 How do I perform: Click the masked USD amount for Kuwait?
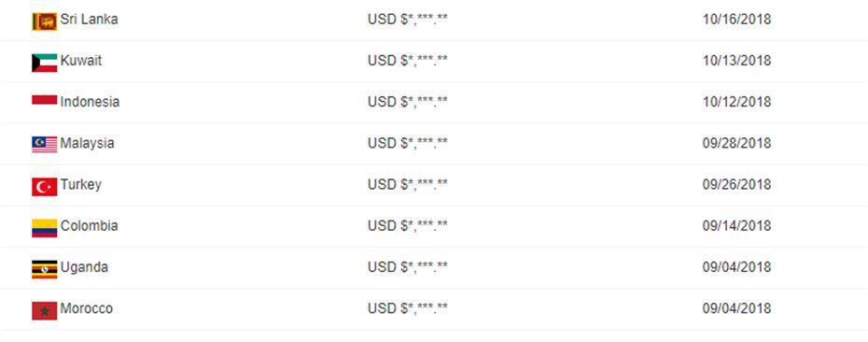(408, 61)
